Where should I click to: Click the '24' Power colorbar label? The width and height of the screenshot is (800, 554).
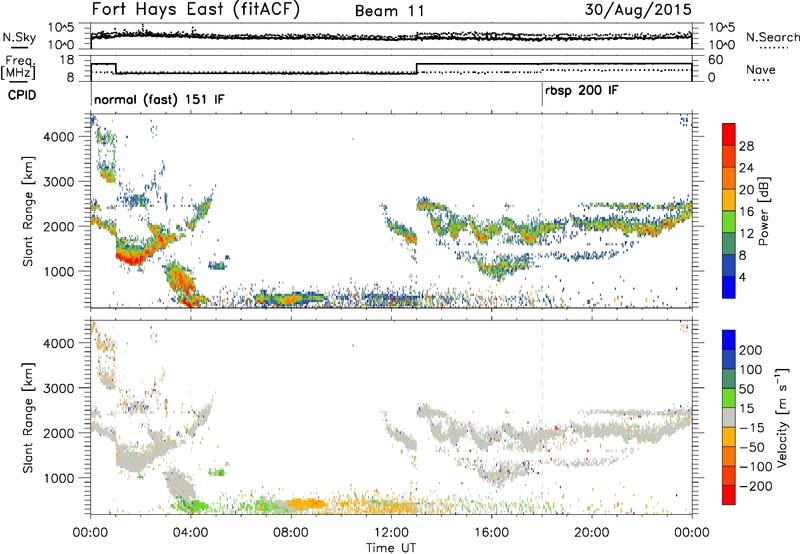(x=746, y=168)
